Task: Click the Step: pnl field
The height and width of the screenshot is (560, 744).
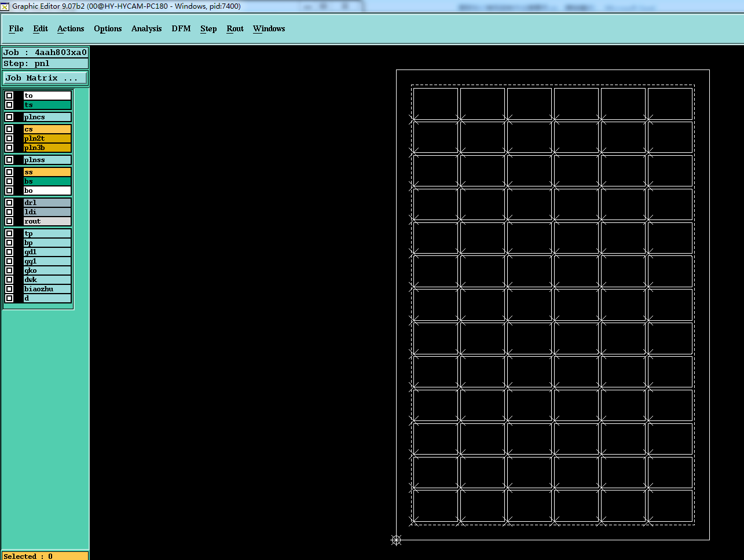Action: coord(45,63)
